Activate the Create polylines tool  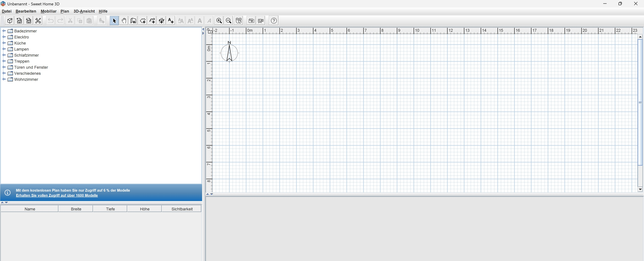[152, 20]
